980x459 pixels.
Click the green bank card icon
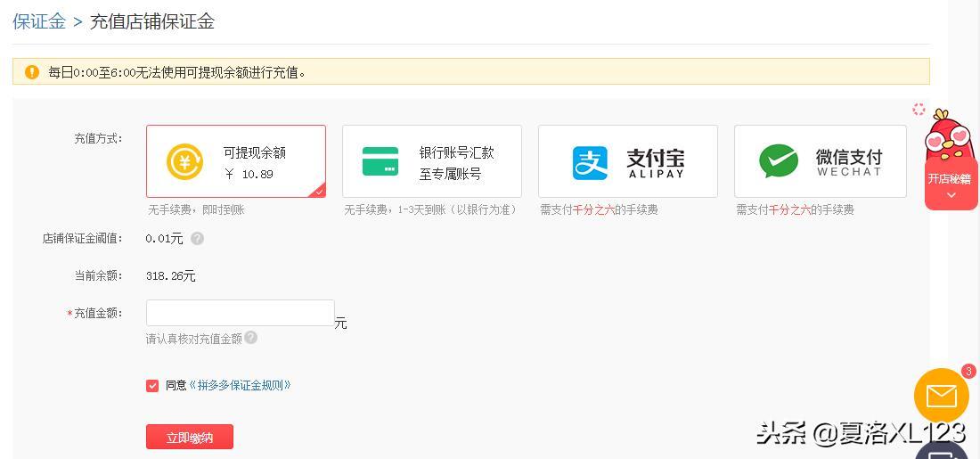pos(380,161)
